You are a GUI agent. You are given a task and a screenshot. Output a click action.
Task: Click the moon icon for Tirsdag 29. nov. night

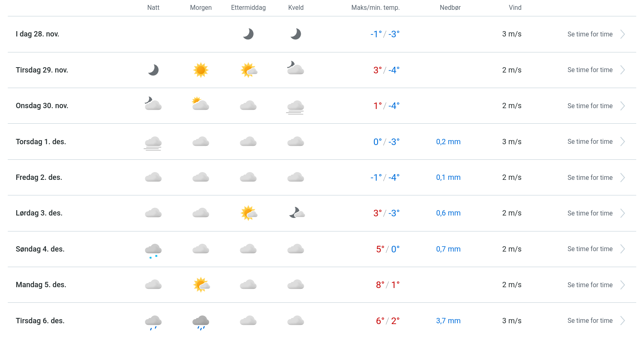pos(153,70)
